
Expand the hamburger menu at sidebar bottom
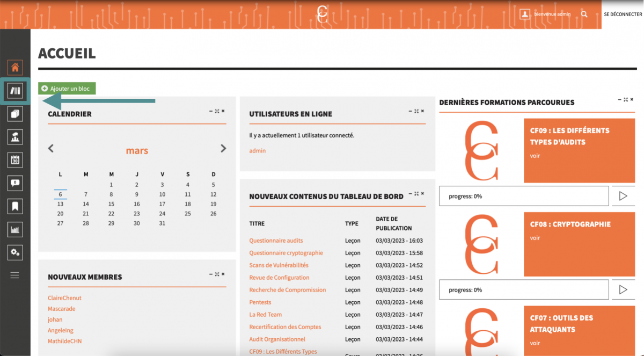tap(14, 275)
